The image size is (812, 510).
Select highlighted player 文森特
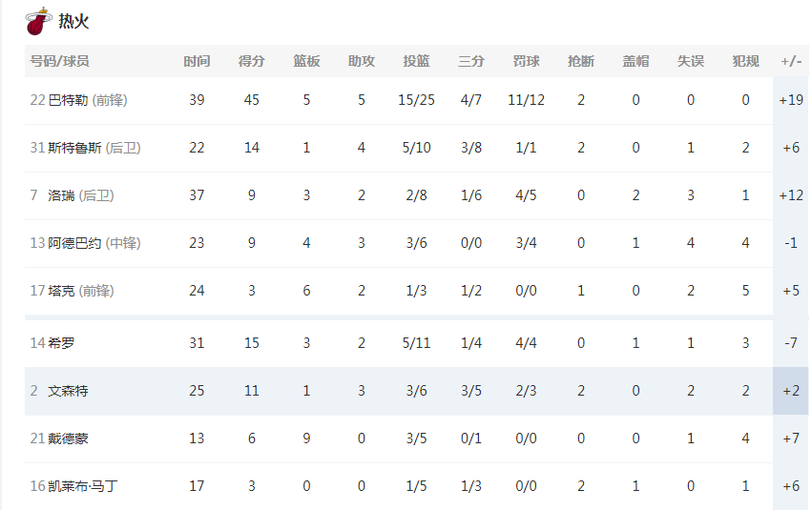tap(68, 391)
